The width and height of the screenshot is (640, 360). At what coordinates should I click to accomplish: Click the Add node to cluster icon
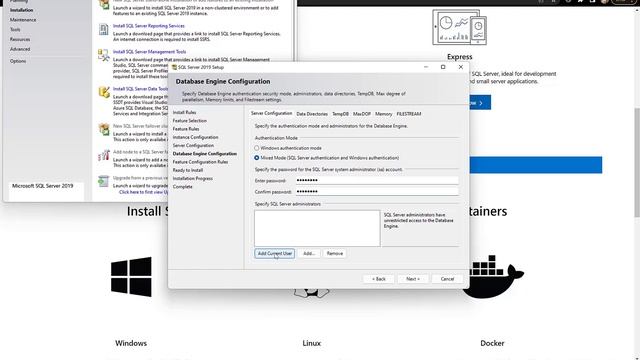pyautogui.click(x=104, y=155)
